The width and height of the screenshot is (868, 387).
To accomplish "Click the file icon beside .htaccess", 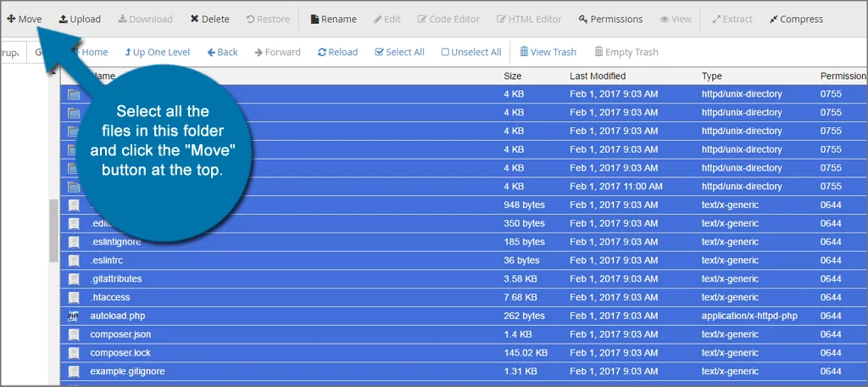I will (x=74, y=298).
